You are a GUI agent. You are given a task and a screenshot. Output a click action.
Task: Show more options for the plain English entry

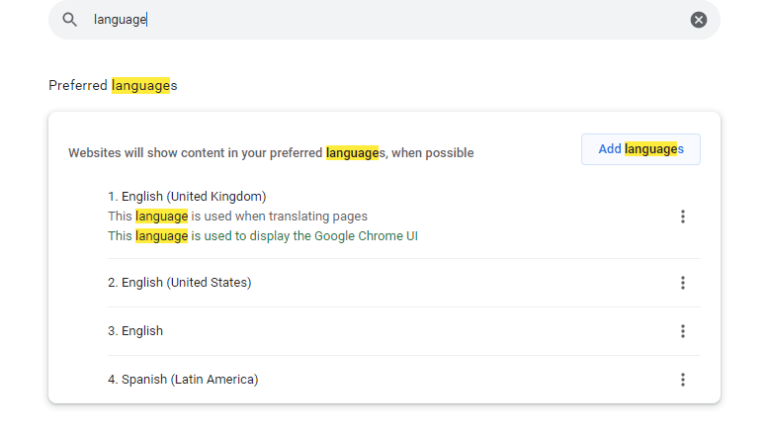[683, 331]
